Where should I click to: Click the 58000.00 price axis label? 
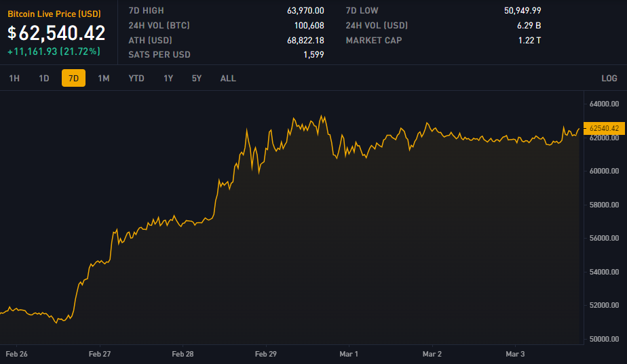[x=604, y=205]
